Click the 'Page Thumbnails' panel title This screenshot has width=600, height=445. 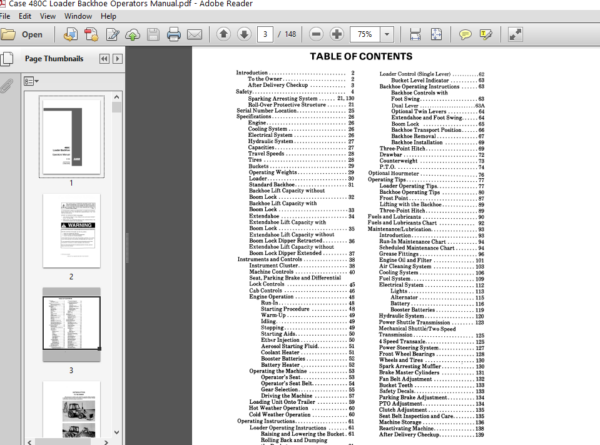(x=54, y=59)
